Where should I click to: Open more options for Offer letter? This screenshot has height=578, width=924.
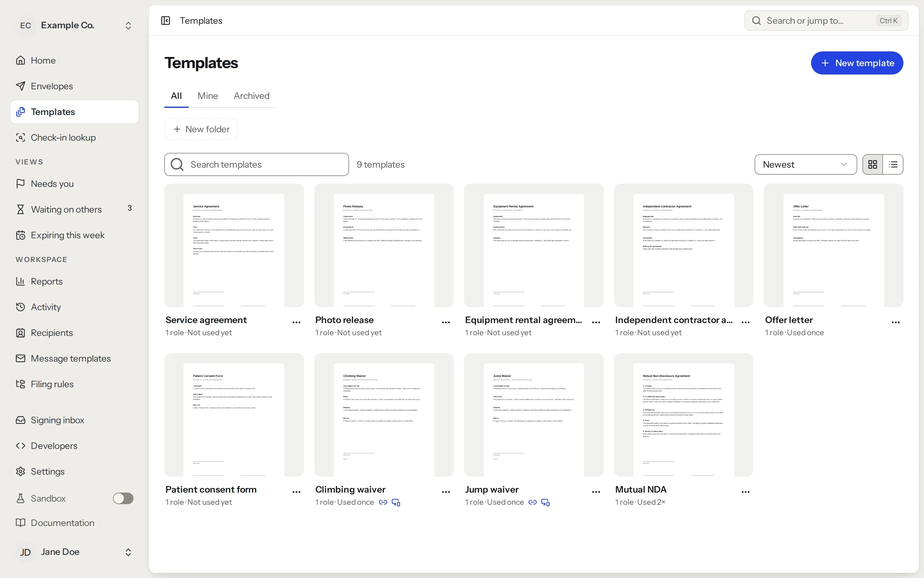click(896, 322)
